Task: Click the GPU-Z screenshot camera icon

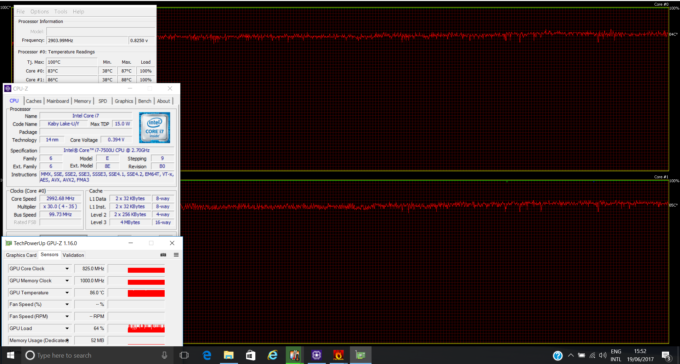Action: point(163,255)
